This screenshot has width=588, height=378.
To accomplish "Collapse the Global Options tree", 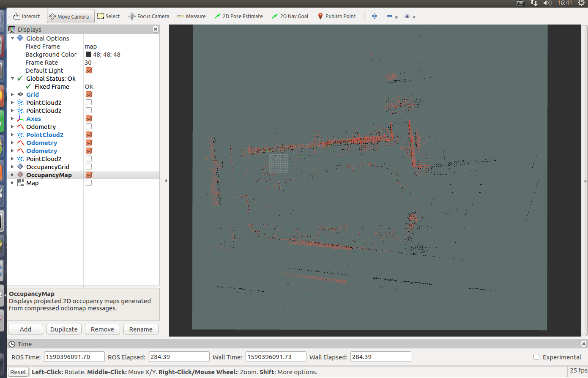I will 12,38.
